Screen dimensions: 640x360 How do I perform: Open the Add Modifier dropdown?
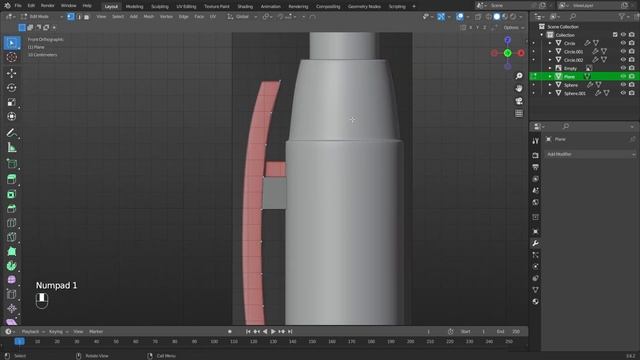[x=590, y=154]
